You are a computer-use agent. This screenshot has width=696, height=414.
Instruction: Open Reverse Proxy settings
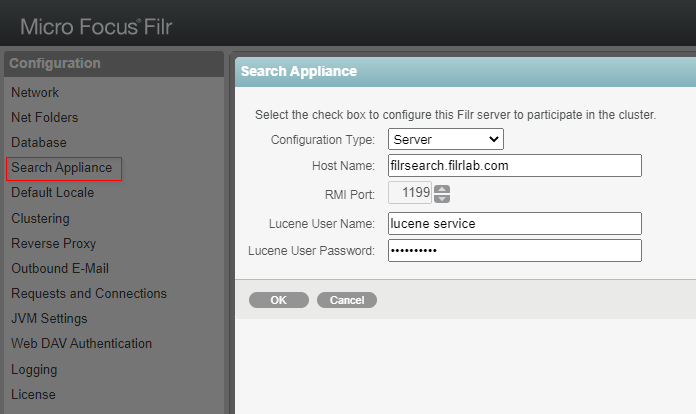click(54, 243)
